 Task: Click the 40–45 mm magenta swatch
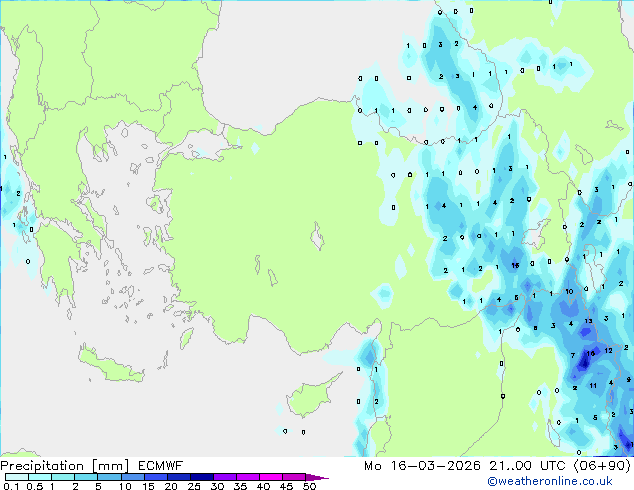coord(271,477)
